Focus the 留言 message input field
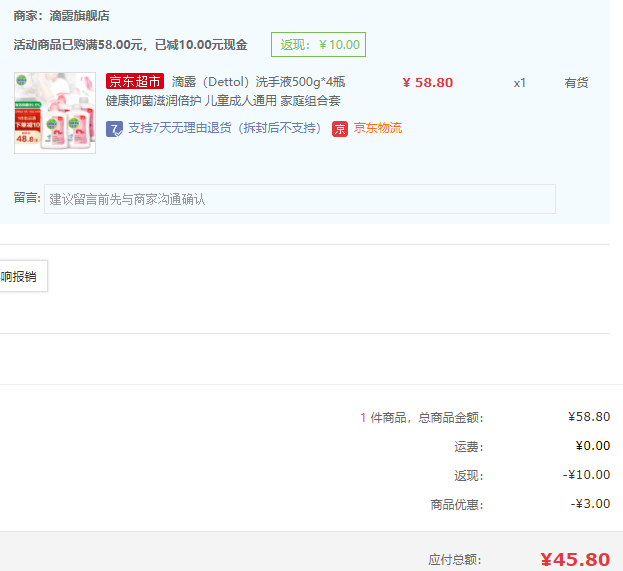Screen dimensions: 623x571 [x=300, y=199]
